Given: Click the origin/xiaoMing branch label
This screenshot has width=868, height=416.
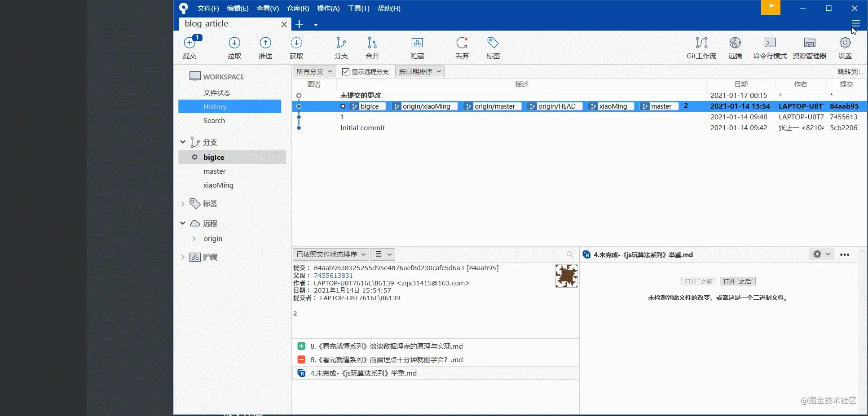Looking at the screenshot, I should [424, 106].
